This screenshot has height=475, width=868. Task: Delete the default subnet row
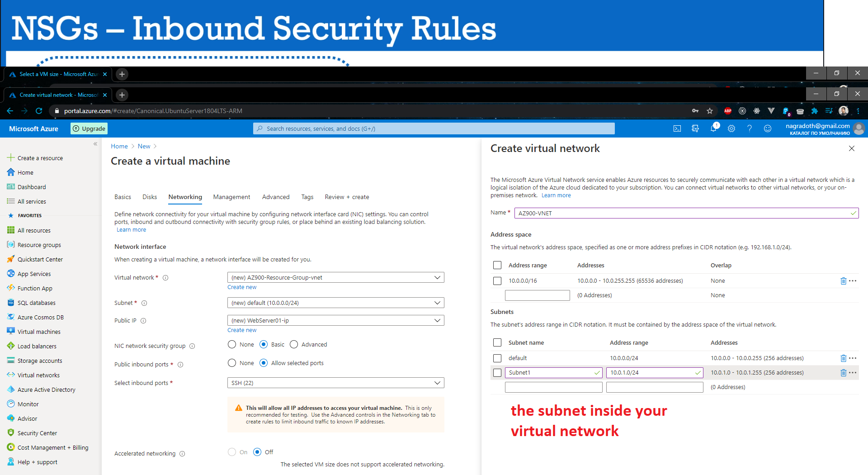click(843, 358)
